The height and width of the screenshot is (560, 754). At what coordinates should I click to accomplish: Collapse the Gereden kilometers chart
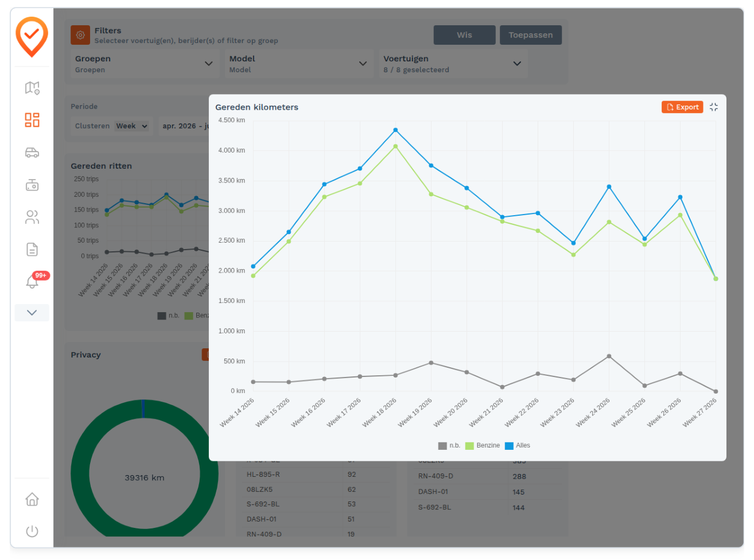(x=714, y=107)
